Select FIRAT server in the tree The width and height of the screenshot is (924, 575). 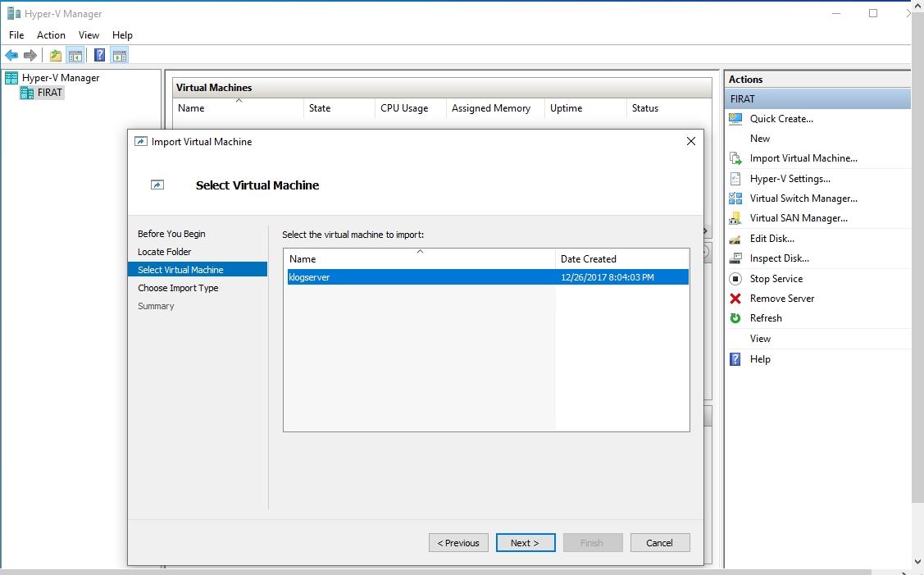(49, 93)
